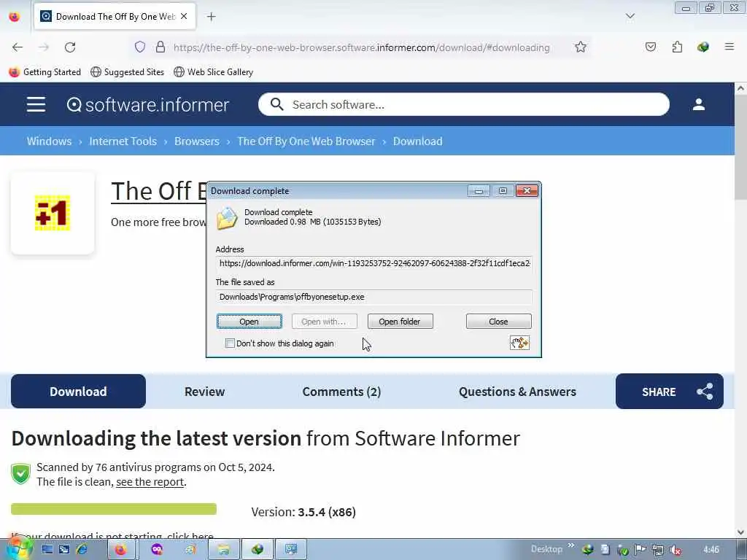Image resolution: width=747 pixels, height=560 pixels.
Task: Click the Internet Download Manager toolbar icon
Action: (x=703, y=47)
